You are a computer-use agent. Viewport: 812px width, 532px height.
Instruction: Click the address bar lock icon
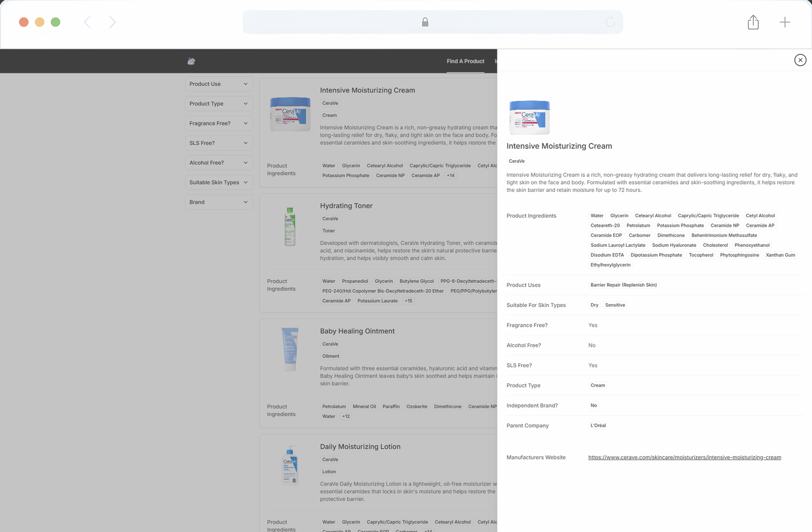[425, 22]
